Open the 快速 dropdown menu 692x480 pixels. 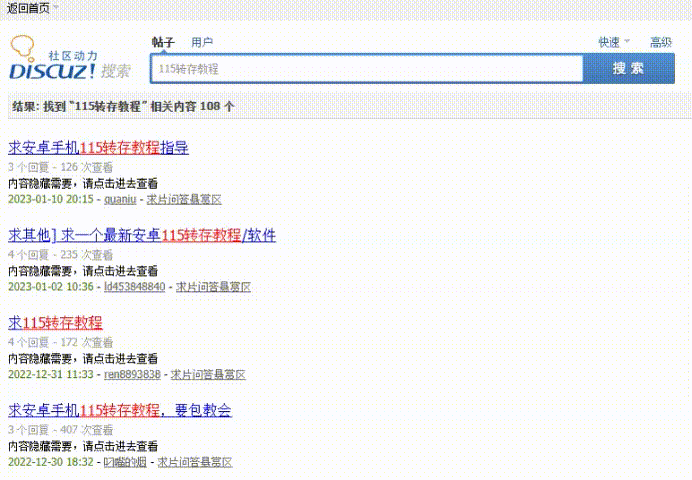point(613,42)
